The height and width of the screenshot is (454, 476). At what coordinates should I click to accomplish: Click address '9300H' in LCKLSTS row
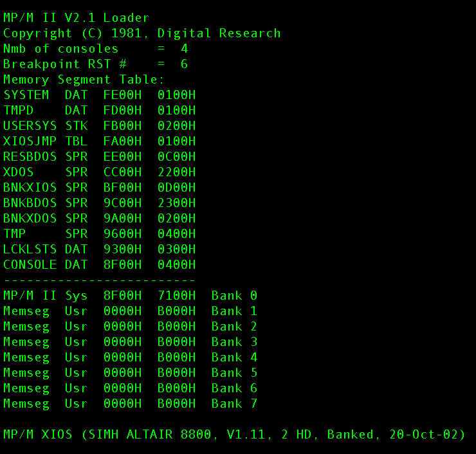pos(122,250)
